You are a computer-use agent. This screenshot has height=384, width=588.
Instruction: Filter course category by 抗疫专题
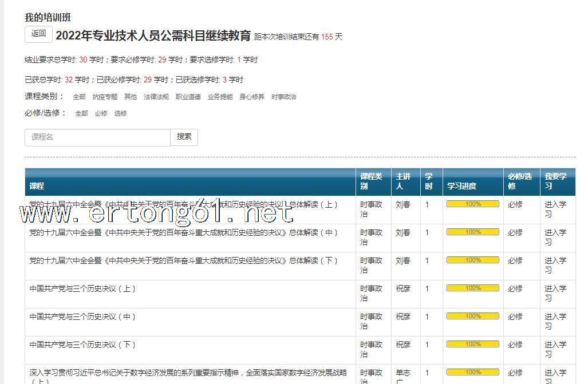point(105,97)
